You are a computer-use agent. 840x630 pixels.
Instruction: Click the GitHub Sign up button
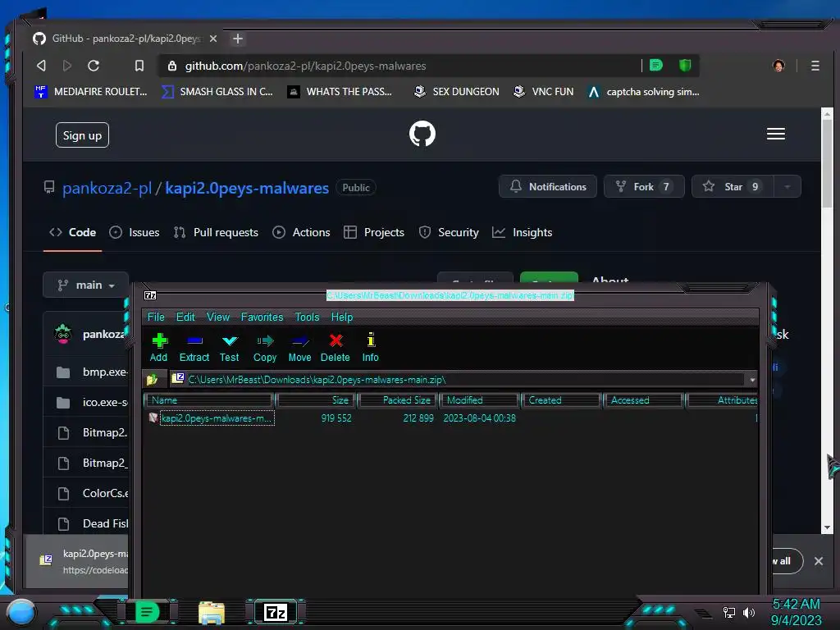coord(82,135)
